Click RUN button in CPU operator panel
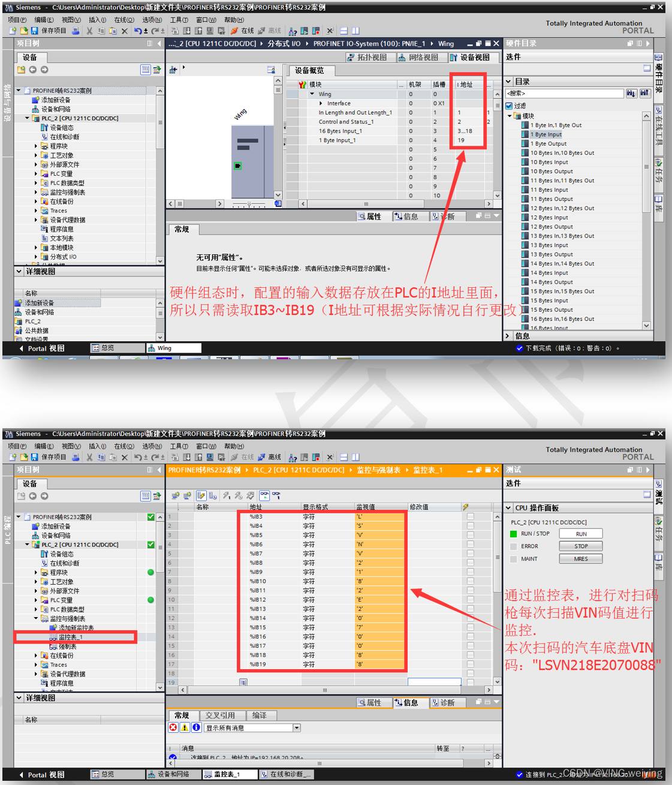 point(581,534)
